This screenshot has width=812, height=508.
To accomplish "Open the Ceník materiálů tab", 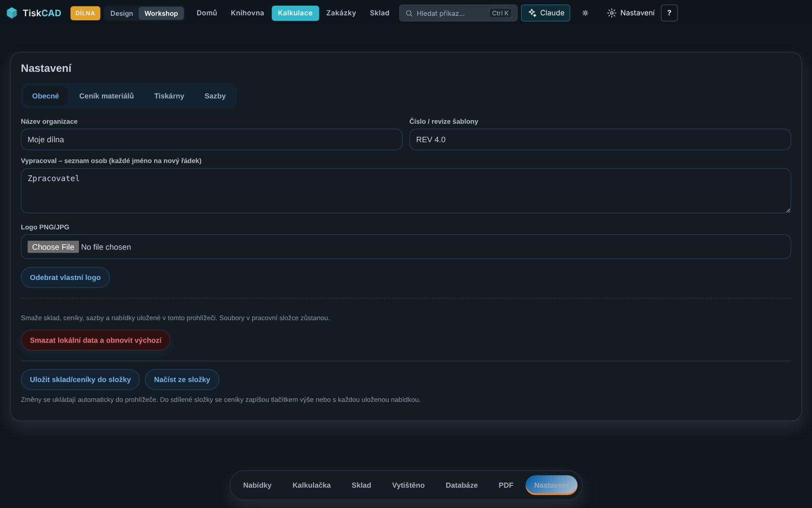I will [107, 96].
